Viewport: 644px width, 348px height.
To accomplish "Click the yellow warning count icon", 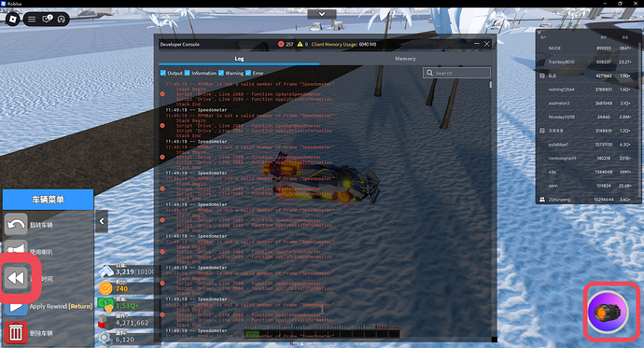I will [300, 44].
